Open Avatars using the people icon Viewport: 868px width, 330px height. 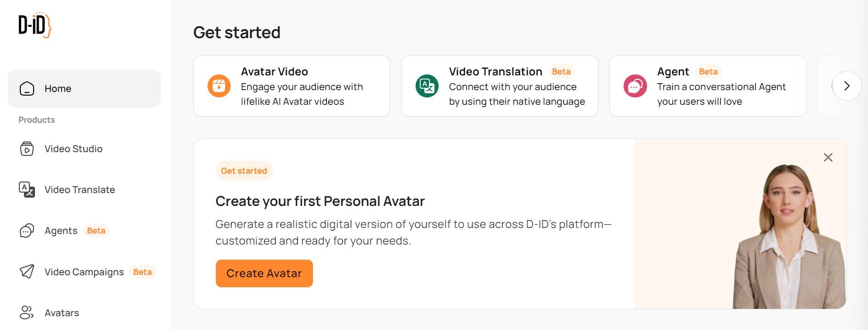point(27,313)
